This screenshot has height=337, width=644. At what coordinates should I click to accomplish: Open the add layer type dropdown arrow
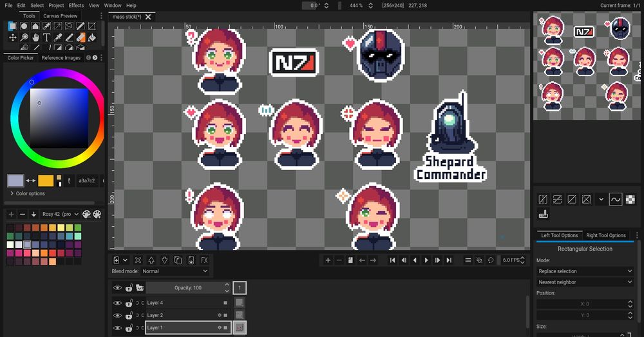(126, 260)
